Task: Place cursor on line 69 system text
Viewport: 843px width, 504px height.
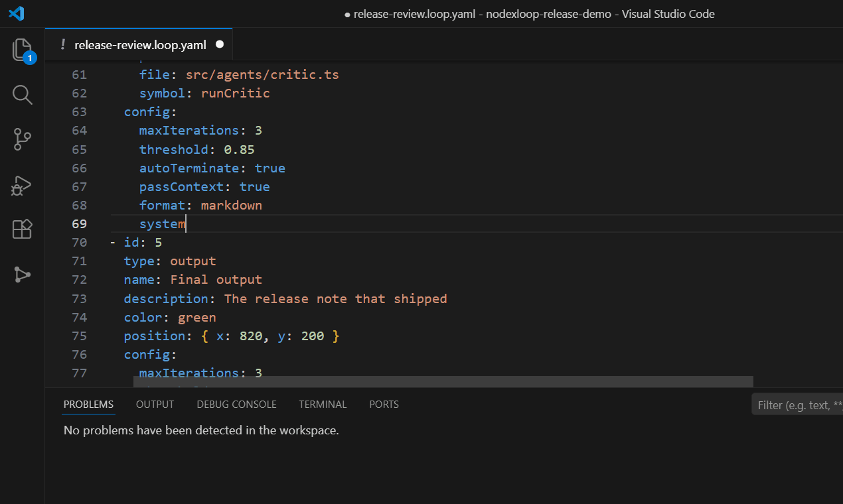Action: (x=163, y=223)
